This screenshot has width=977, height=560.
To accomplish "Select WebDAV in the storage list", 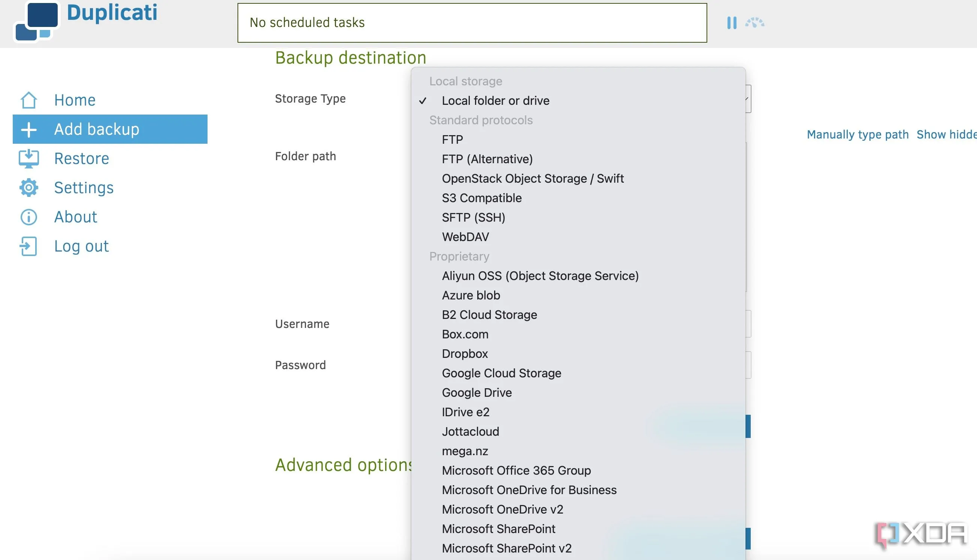I will 465,237.
